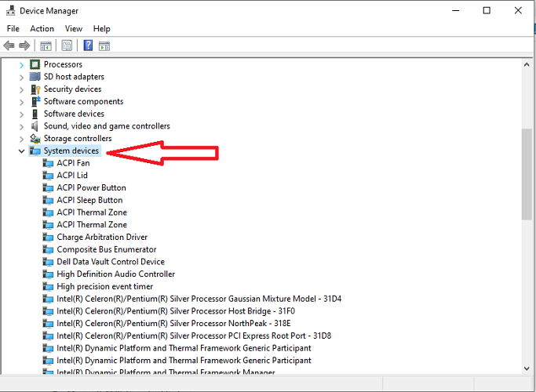Image resolution: width=536 pixels, height=392 pixels.
Task: Open the File menu
Action: coord(13,29)
